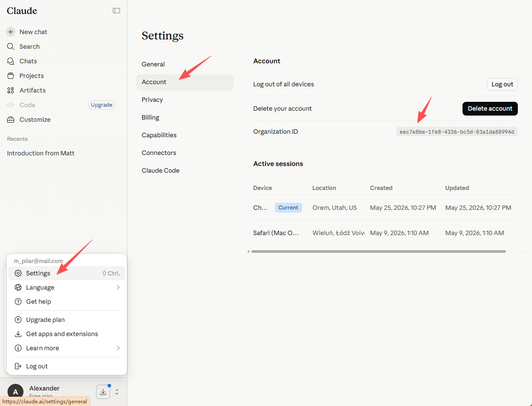Click the Log out door icon
Image resolution: width=532 pixels, height=406 pixels.
pyautogui.click(x=18, y=366)
